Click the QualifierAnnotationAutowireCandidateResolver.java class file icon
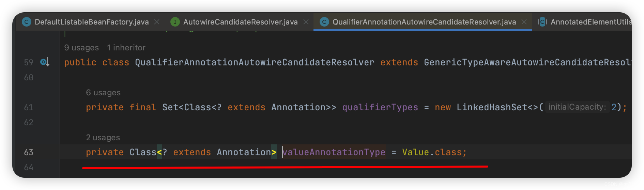This screenshot has height=190, width=644. [x=324, y=22]
